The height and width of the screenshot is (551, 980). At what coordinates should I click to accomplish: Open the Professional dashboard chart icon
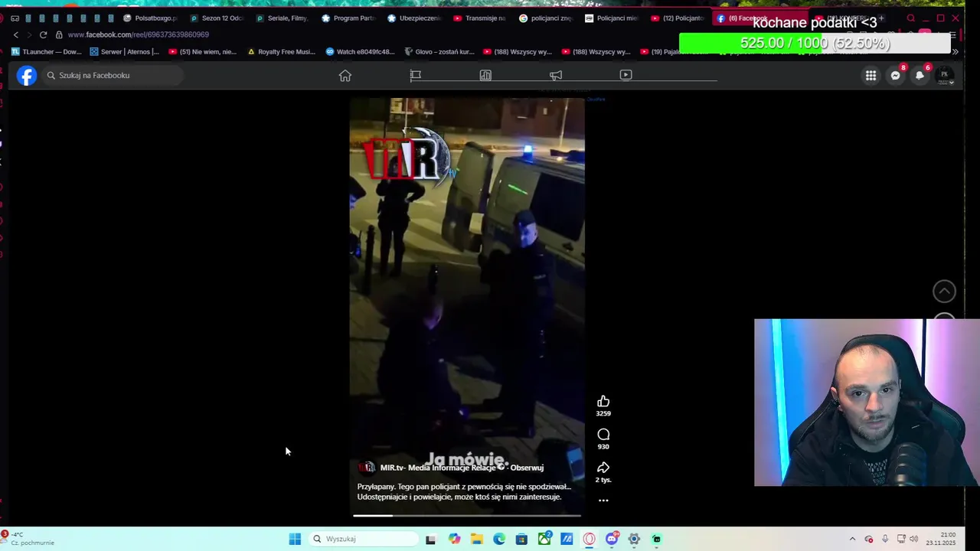point(485,75)
